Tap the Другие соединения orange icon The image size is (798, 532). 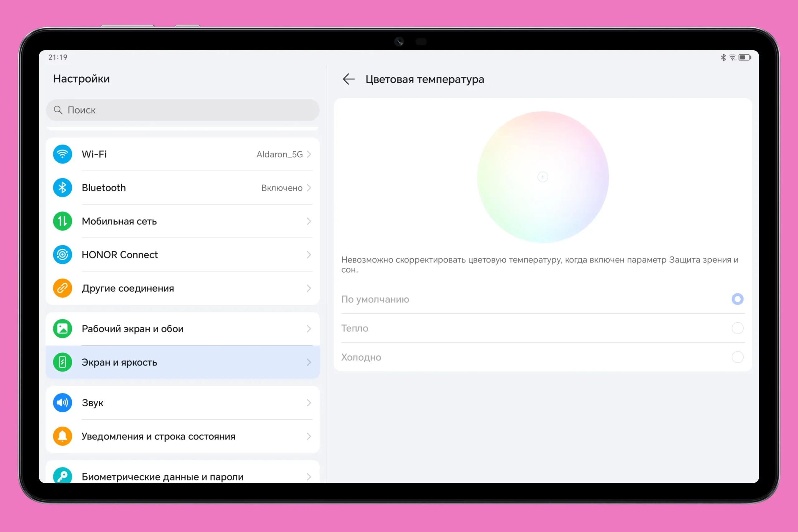click(x=62, y=288)
